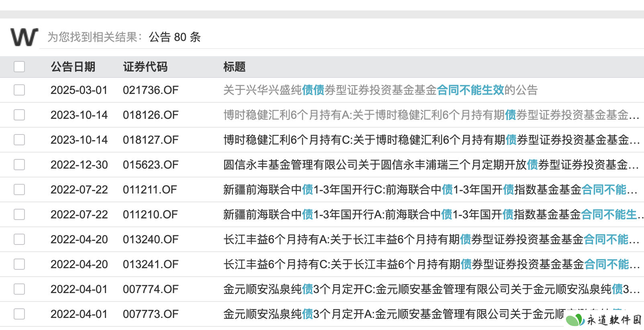Open the 长江丰益6个月持有C announcement link
This screenshot has width=644, height=330.
[x=431, y=264]
